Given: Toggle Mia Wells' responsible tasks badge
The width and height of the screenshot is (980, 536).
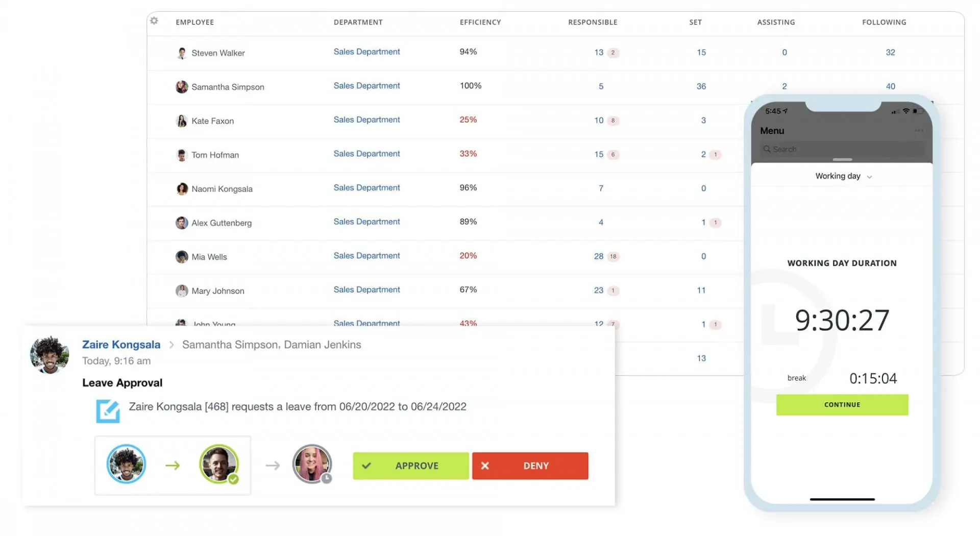Looking at the screenshot, I should point(612,257).
